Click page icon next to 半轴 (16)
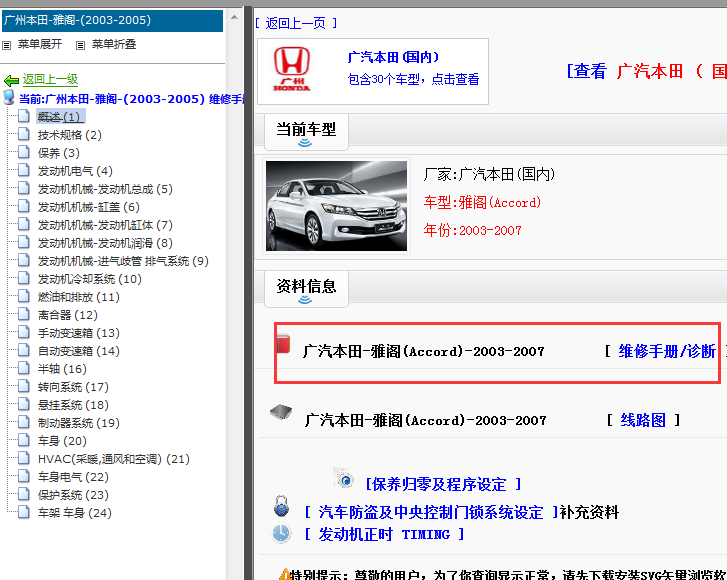727x580 pixels. pyautogui.click(x=24, y=368)
